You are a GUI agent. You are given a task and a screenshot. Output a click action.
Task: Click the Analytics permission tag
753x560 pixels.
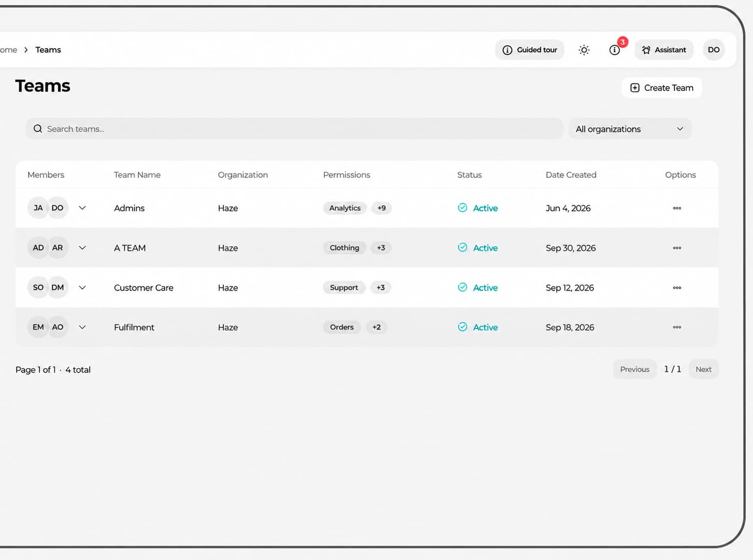coord(345,208)
